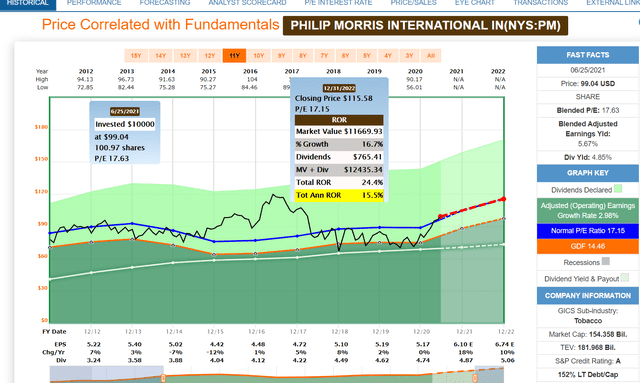The height and width of the screenshot is (383, 640).
Task: Open the Analyst Scorecard tab
Action: click(247, 3)
